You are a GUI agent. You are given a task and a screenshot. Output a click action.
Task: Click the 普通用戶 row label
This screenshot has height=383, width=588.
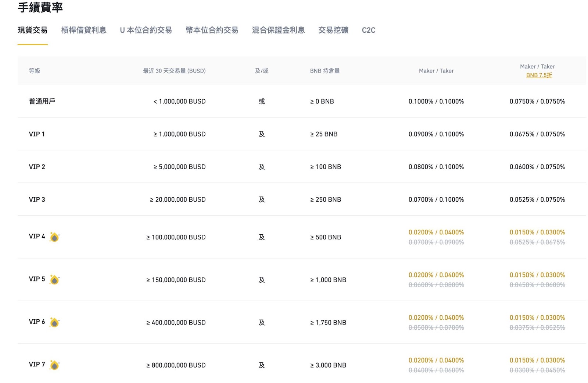(x=42, y=101)
